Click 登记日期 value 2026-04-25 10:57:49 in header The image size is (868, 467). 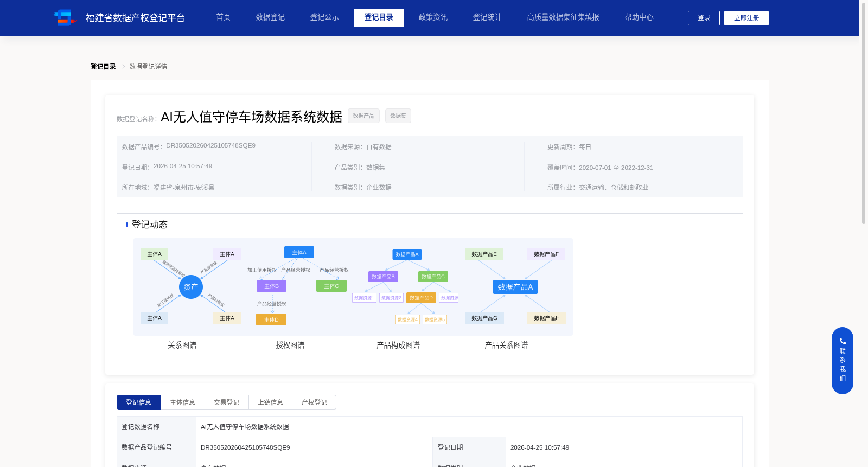click(x=183, y=166)
